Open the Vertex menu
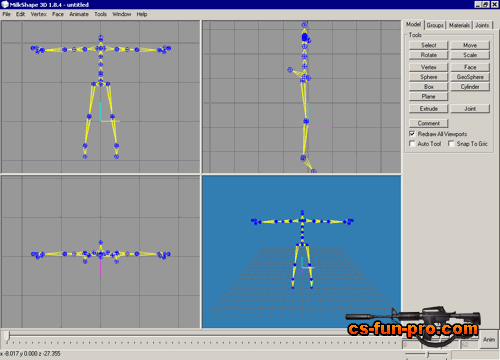This screenshot has width=500, height=360. point(39,14)
